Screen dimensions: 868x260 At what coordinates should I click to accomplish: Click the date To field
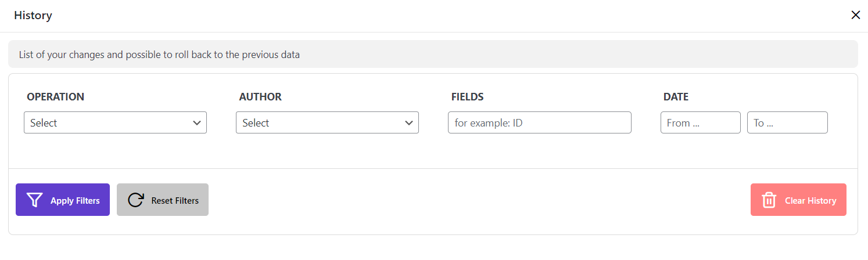pyautogui.click(x=787, y=122)
